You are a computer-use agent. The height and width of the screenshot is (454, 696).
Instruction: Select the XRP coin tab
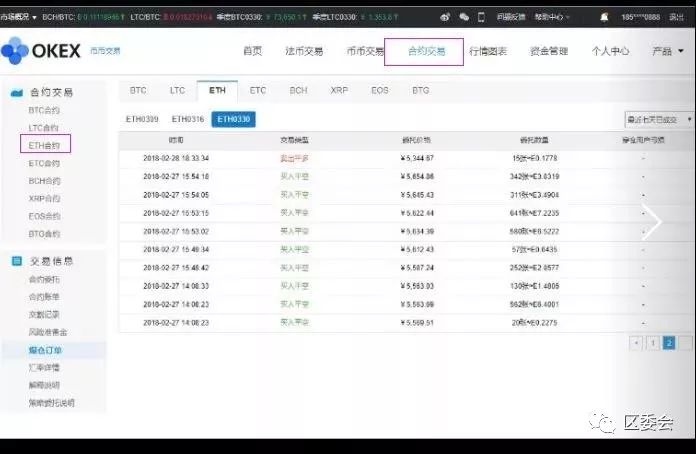pyautogui.click(x=339, y=90)
